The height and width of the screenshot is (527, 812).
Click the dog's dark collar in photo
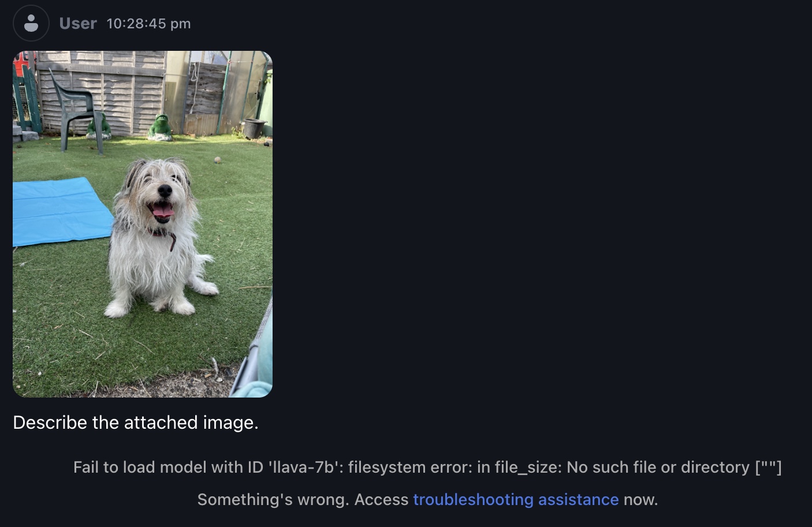point(163,233)
